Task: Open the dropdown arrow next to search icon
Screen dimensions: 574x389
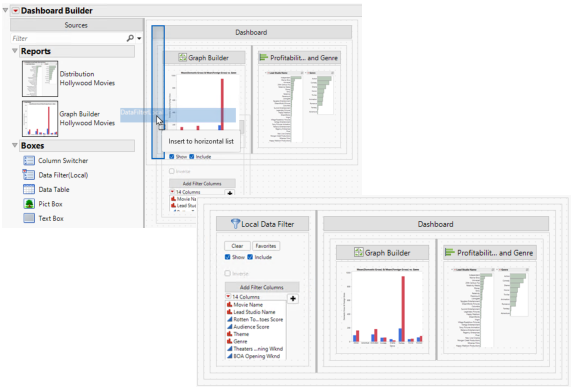Action: coord(139,38)
